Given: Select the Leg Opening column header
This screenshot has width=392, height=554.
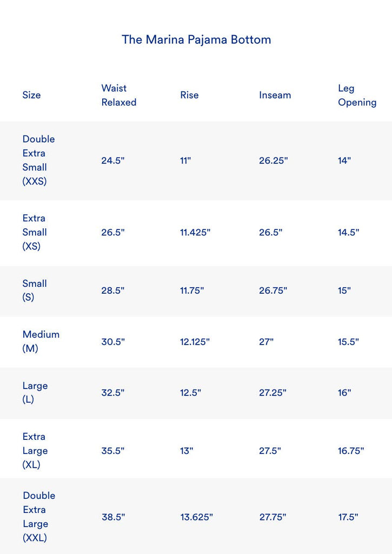Looking at the screenshot, I should coord(357,95).
